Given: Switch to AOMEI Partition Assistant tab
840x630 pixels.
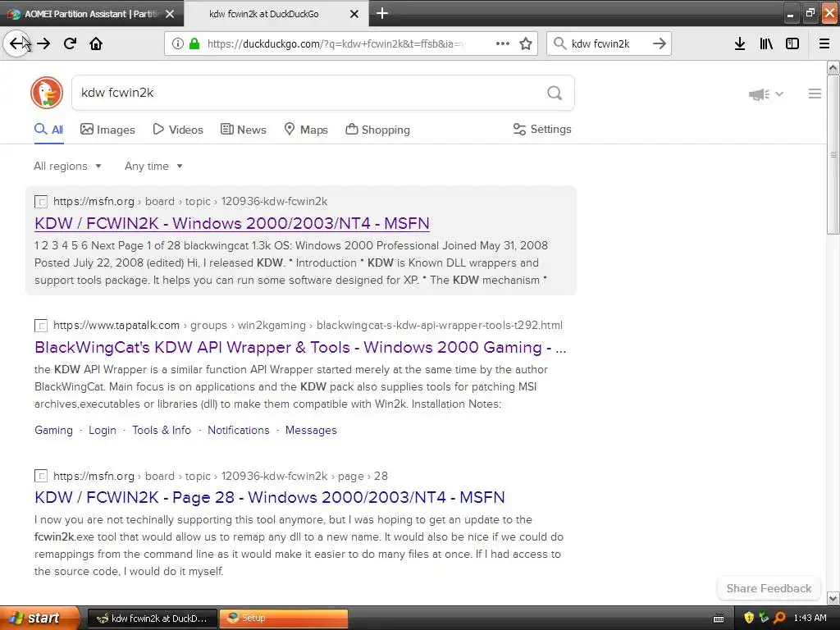Looking at the screenshot, I should click(91, 14).
